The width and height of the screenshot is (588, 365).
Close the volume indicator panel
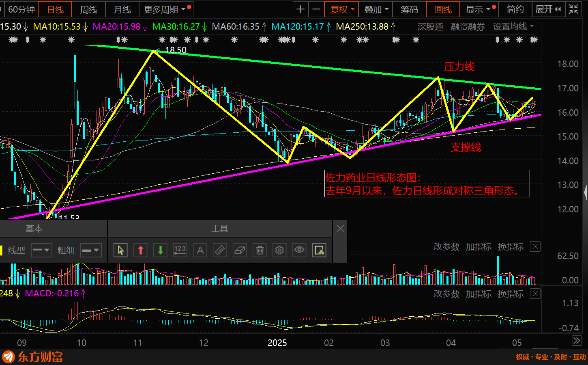pos(535,246)
